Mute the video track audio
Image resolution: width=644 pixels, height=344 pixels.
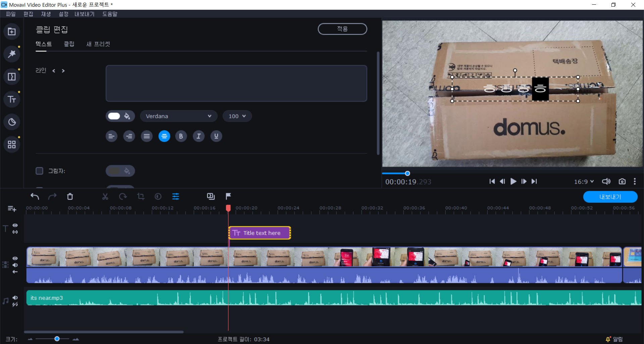[15, 265]
